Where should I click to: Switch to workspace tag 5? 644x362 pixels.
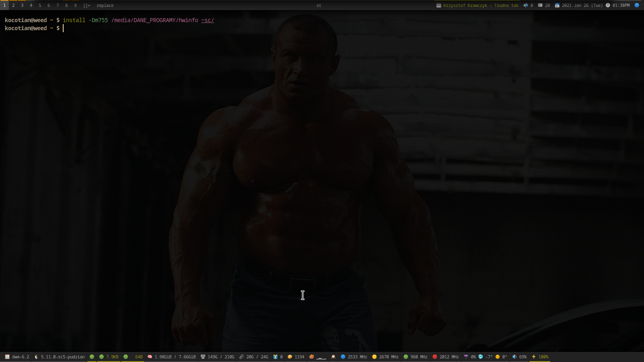coord(40,5)
